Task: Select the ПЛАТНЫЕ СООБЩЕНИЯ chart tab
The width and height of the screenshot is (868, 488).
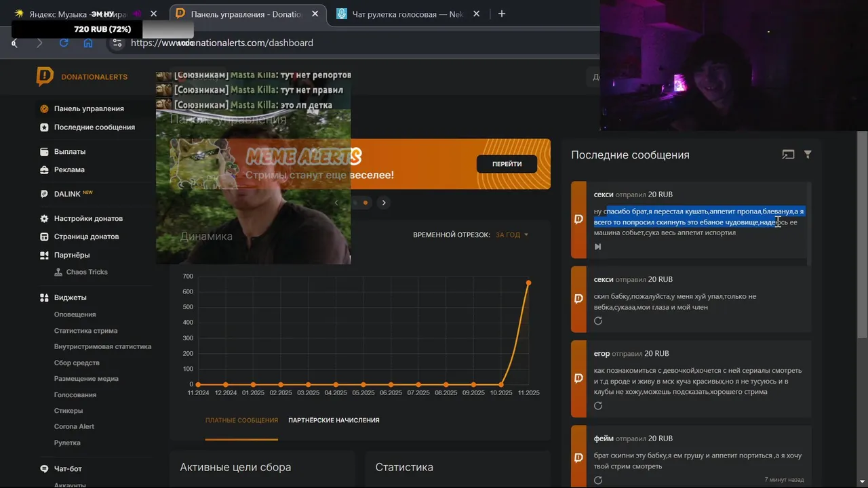Action: coord(241,420)
